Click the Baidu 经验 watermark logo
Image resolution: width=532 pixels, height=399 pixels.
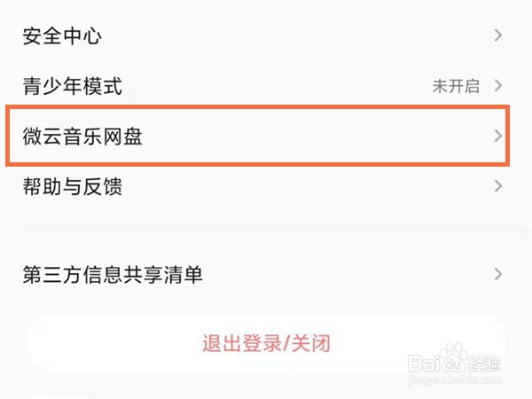454,360
